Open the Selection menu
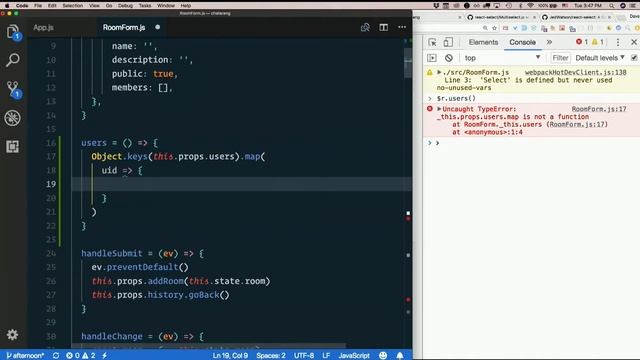 coord(73,6)
